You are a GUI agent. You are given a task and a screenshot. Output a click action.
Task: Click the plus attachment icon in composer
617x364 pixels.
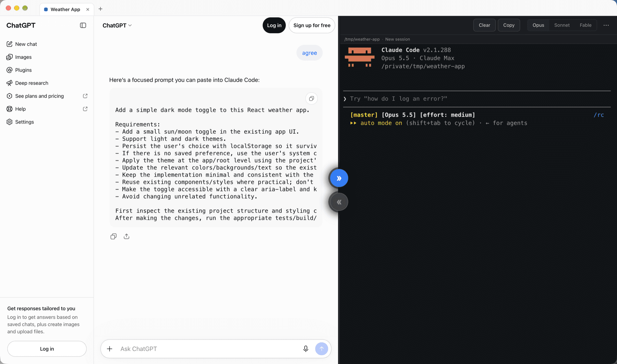coord(110,349)
